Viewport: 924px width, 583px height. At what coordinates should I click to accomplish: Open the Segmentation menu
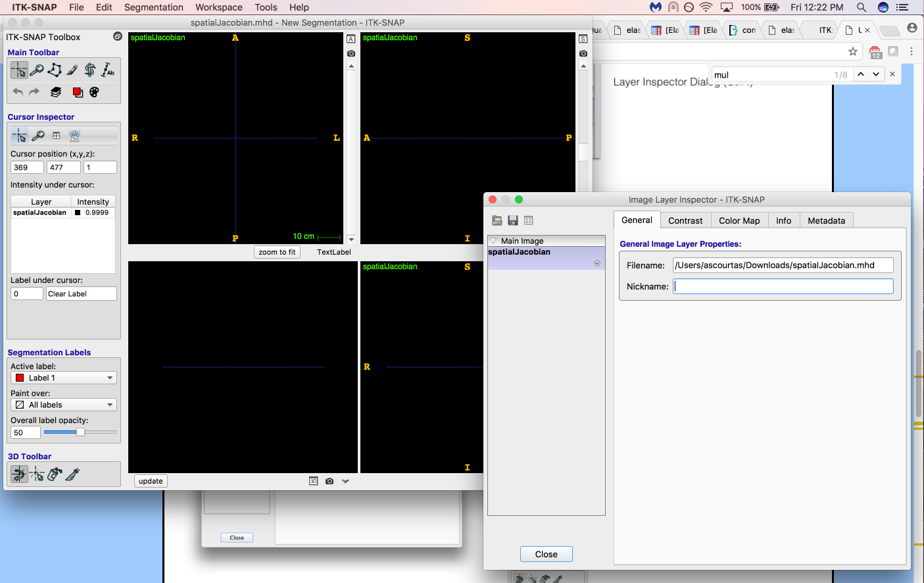coord(153,7)
